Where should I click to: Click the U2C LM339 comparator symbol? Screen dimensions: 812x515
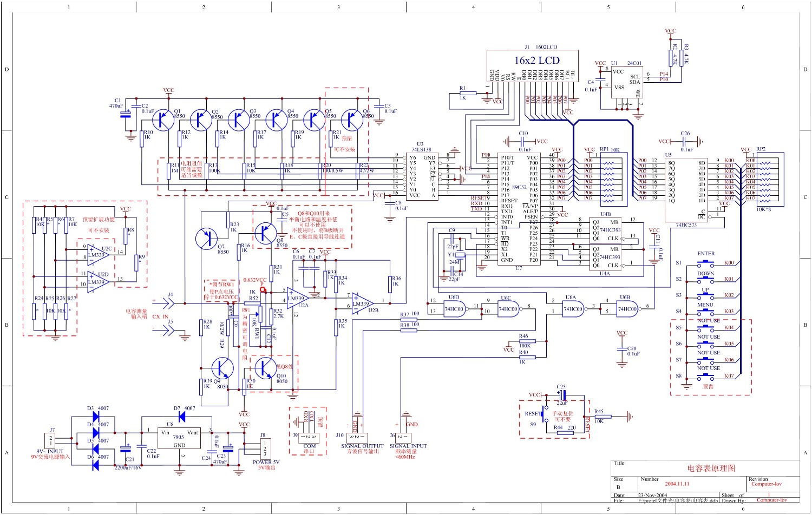[x=97, y=255]
